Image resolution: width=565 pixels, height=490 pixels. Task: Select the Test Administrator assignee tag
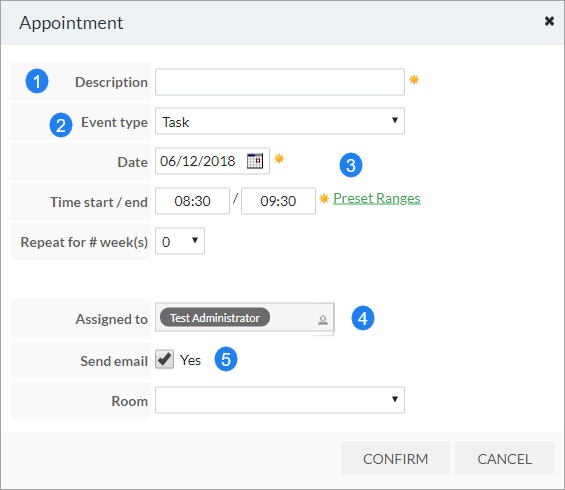(x=215, y=317)
